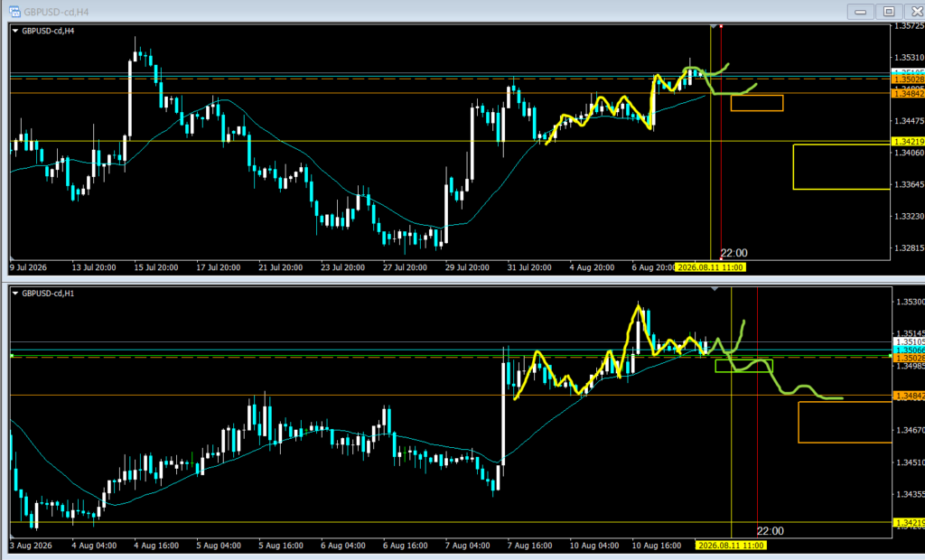This screenshot has height=560, width=925.
Task: Click orange 1.35028 price label on H1 chart
Action: point(909,359)
